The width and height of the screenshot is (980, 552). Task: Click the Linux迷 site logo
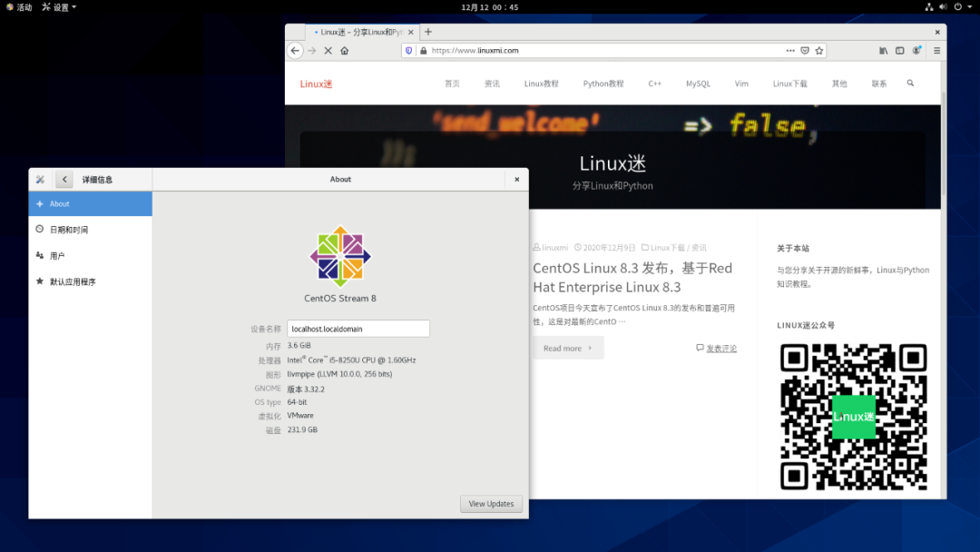pos(317,84)
